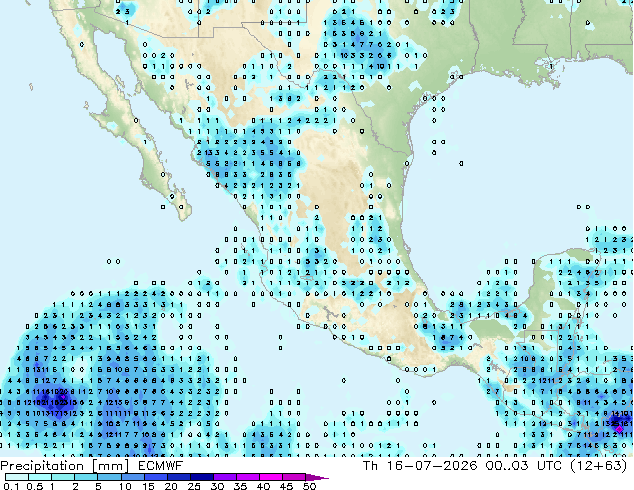This screenshot has width=634, height=490.
Task: Click the legend value "25"
Action: [194, 486]
